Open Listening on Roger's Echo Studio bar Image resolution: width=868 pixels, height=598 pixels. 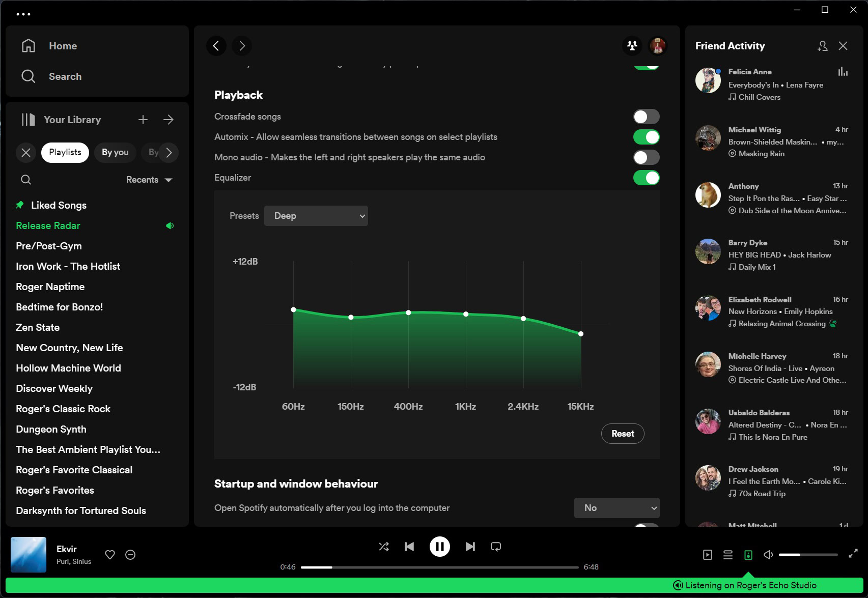pos(434,585)
